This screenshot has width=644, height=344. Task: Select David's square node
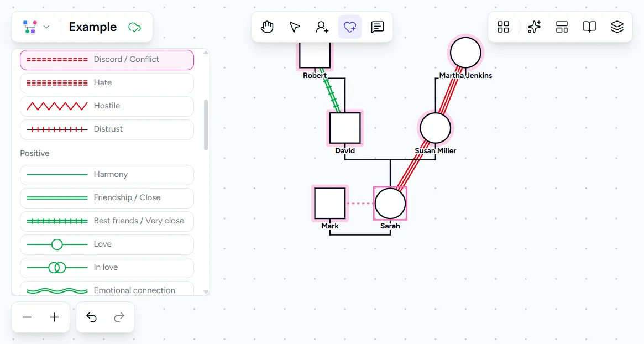pos(345,128)
